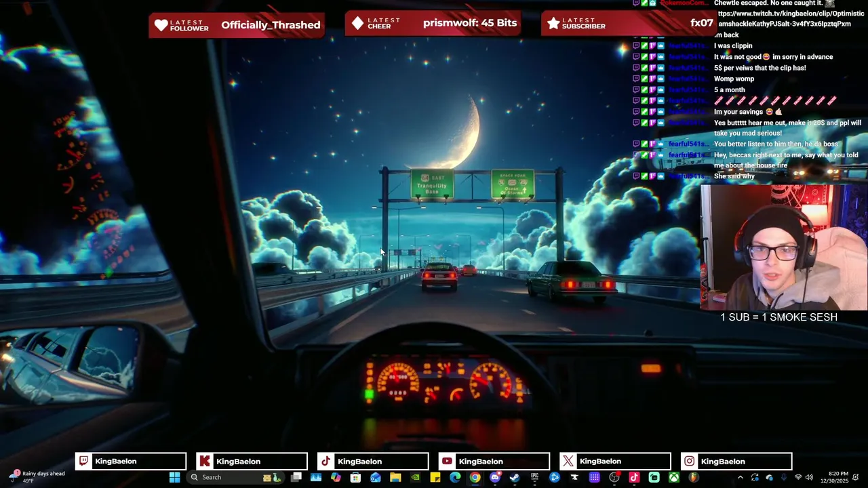
Task: Open the Xbox app icon
Action: (675, 477)
